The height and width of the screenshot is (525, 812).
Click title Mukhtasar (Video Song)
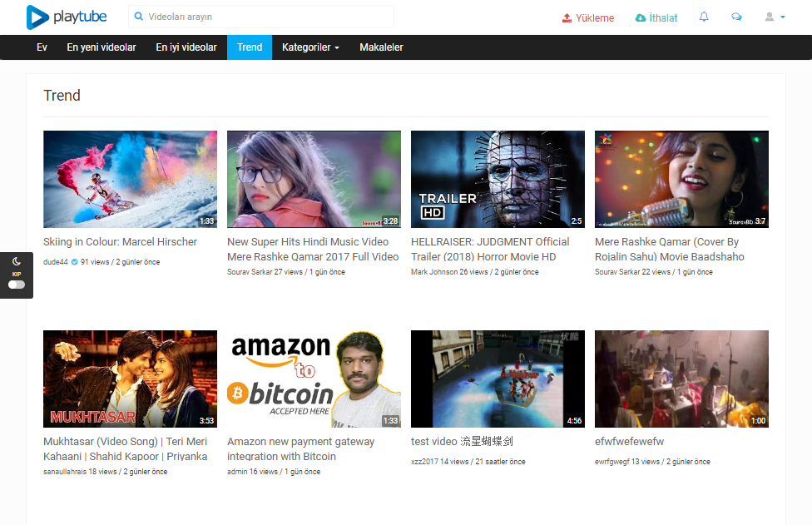(x=126, y=449)
